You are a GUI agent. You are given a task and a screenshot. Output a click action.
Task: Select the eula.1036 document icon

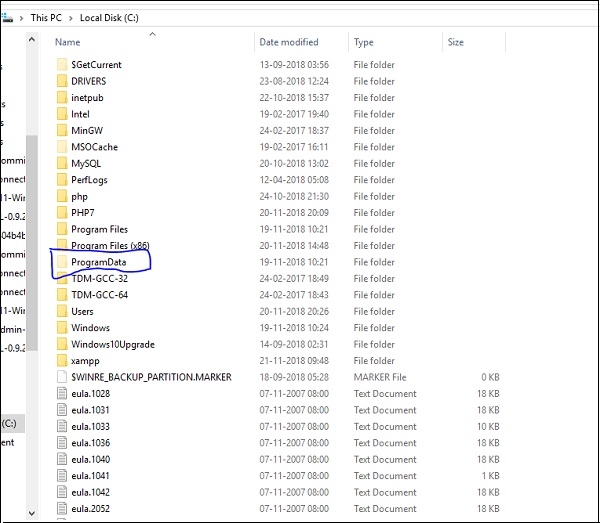point(62,443)
